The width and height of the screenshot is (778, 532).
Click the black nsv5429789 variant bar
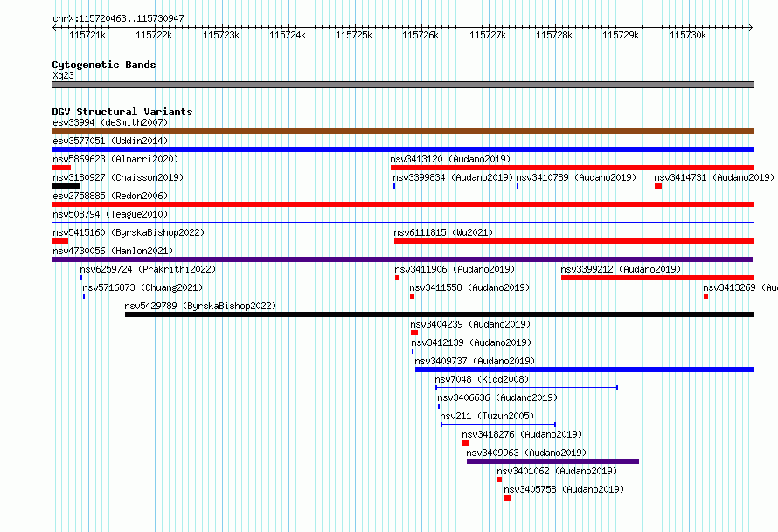pos(439,314)
